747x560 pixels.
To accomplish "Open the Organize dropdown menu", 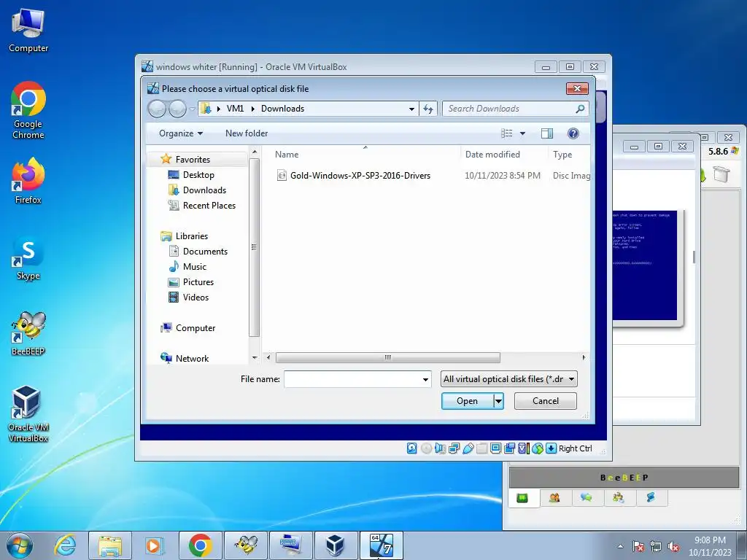I will 181,133.
